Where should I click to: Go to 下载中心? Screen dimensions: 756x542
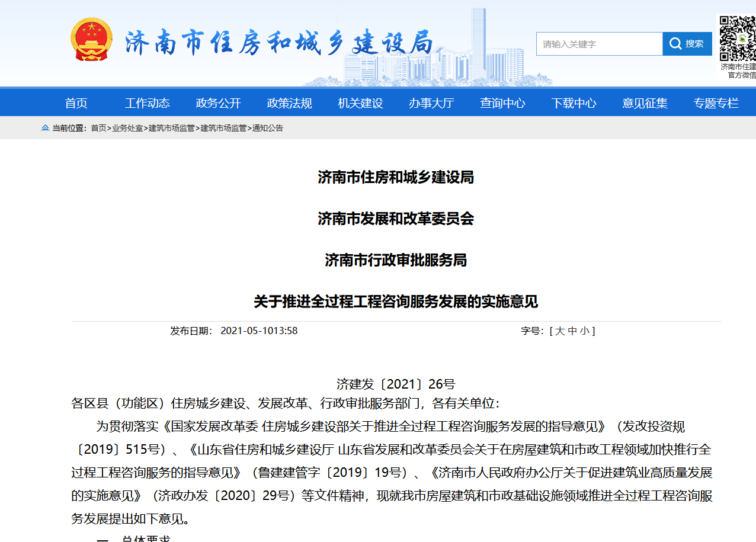click(574, 103)
